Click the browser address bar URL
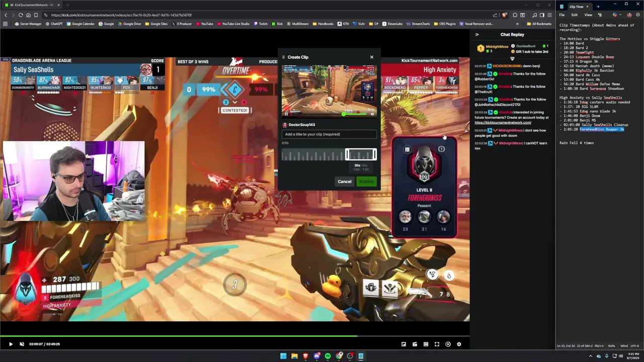 121,15
